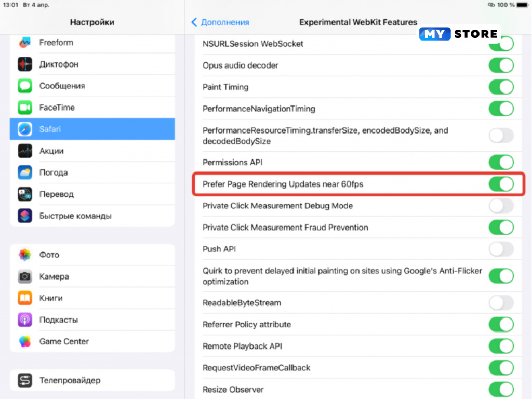The height and width of the screenshot is (399, 532).
Task: Tap the Диктофон voice memos icon
Action: pyautogui.click(x=25, y=64)
